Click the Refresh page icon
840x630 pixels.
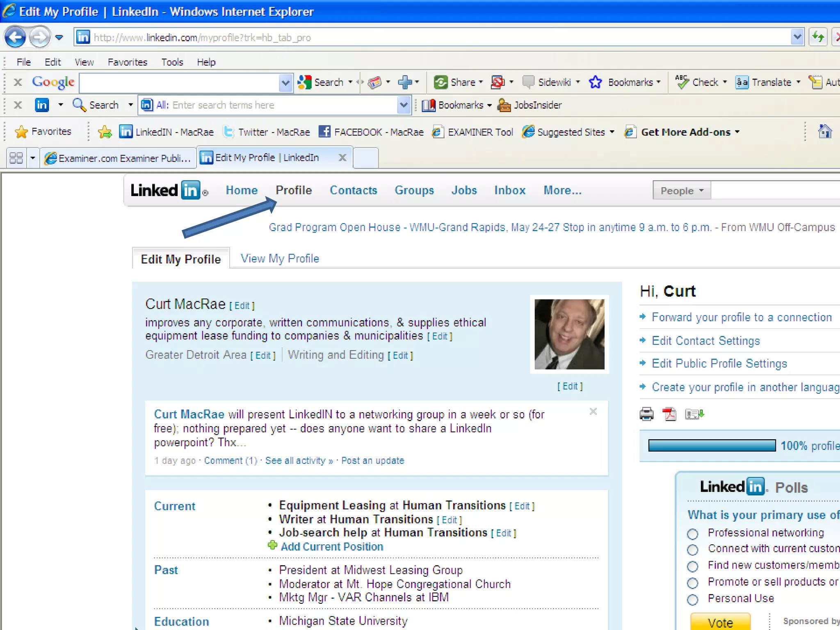point(818,37)
